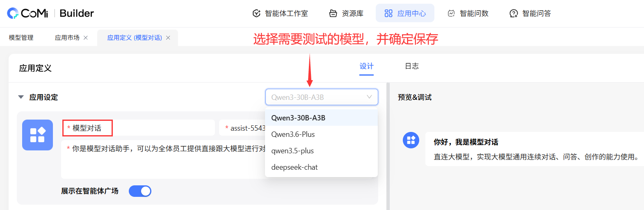Switch to the 设计 tab
Viewport: 644px width, 210px height.
367,66
